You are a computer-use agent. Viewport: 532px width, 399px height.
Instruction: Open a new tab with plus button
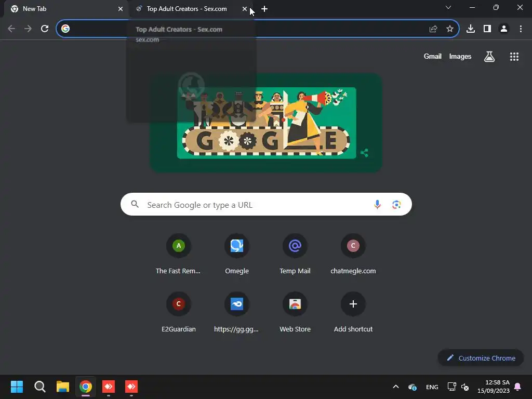(264, 9)
